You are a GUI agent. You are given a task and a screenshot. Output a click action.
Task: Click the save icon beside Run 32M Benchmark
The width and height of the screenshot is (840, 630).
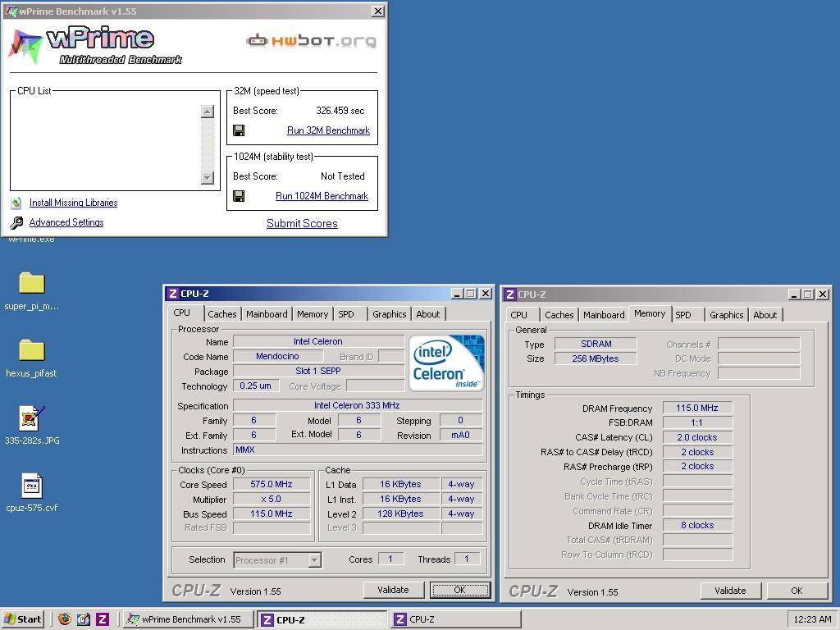tap(239, 130)
